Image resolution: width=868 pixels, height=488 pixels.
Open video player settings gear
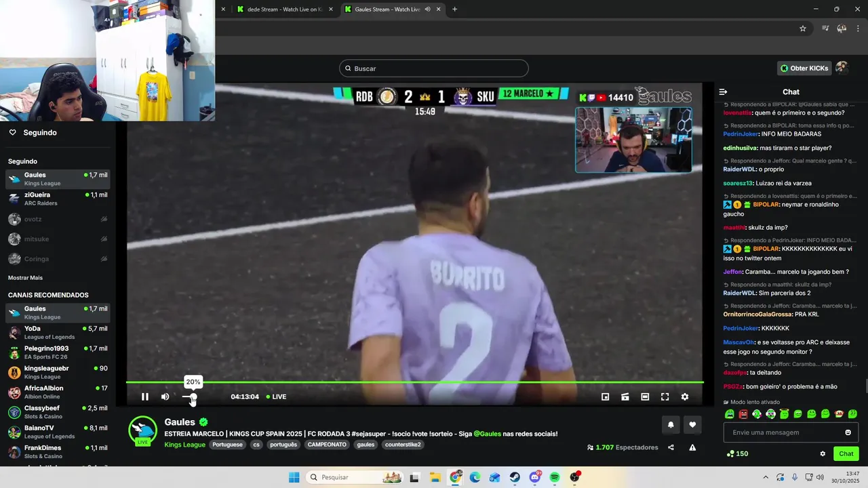coord(685,396)
